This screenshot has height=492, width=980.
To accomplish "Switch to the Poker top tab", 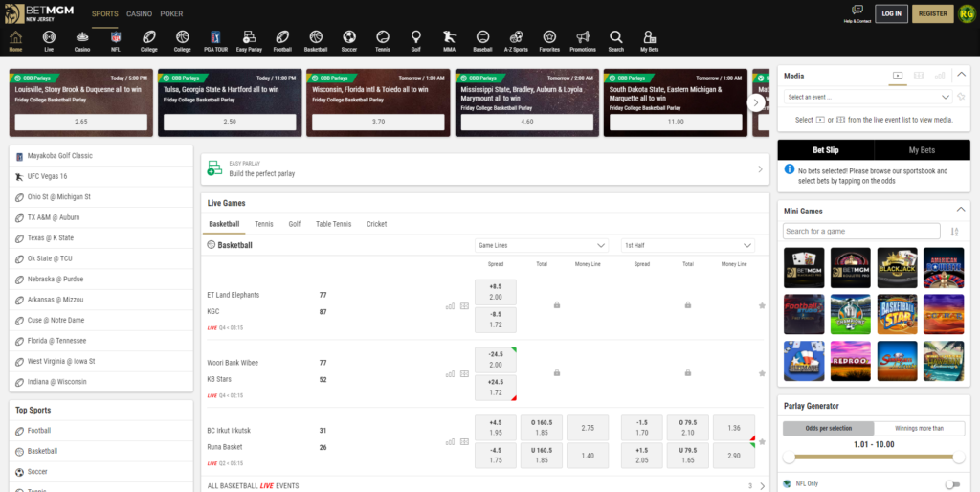I will pos(172,13).
